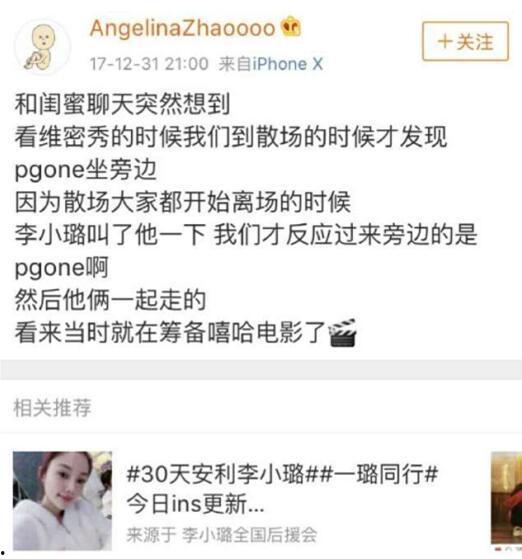Open AngelinaZhaoooo profile avatar

pos(42,47)
